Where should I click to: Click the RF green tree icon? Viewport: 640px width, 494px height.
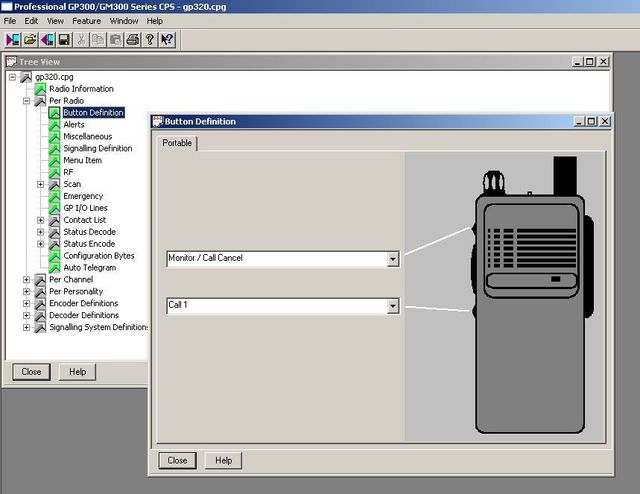[x=54, y=172]
